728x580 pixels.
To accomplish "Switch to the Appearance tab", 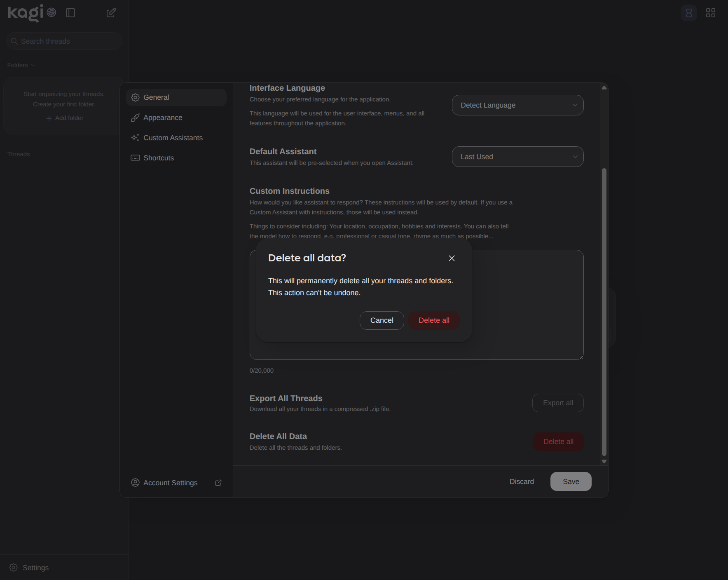I will point(176,117).
